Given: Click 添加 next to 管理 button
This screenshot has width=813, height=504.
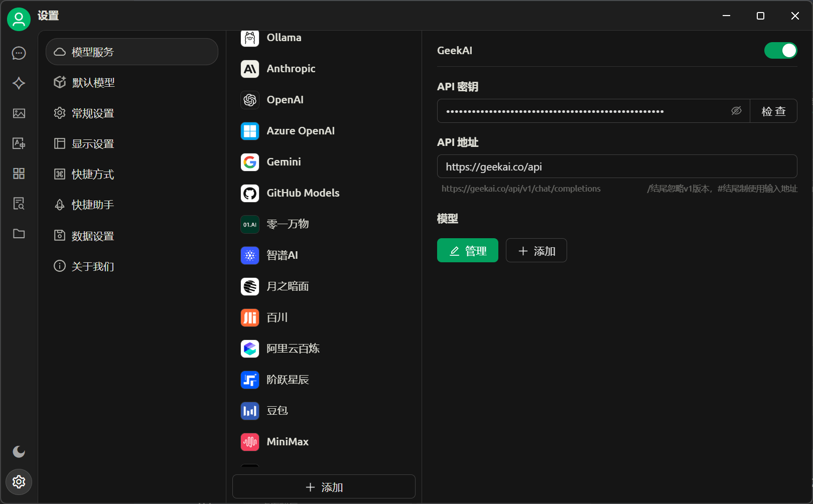Looking at the screenshot, I should (x=536, y=250).
